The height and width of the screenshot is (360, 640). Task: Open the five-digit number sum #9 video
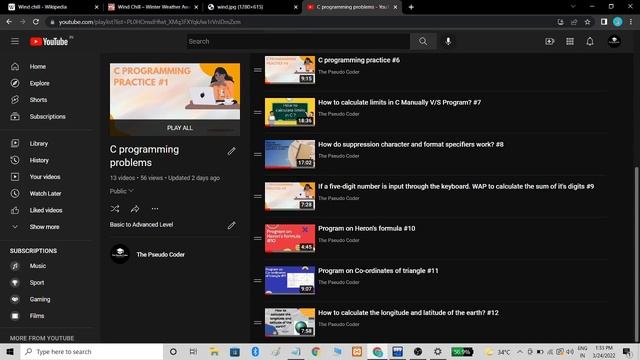[x=456, y=187]
